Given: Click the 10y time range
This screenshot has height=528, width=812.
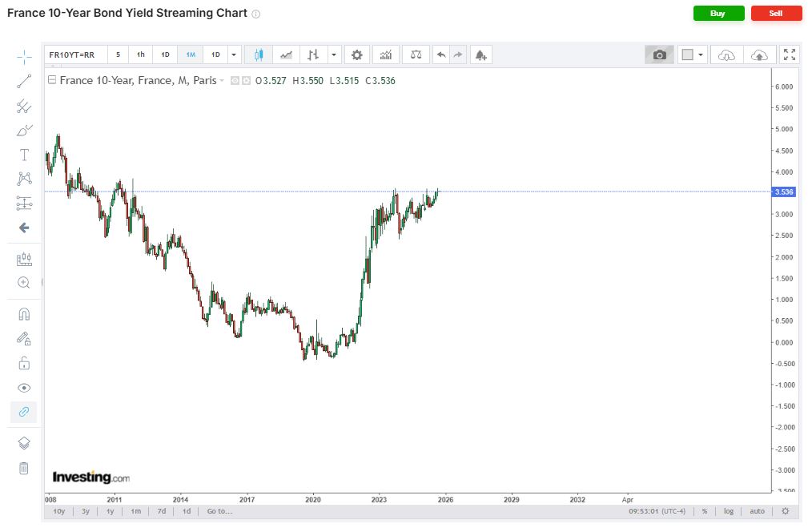Looking at the screenshot, I should coord(59,511).
